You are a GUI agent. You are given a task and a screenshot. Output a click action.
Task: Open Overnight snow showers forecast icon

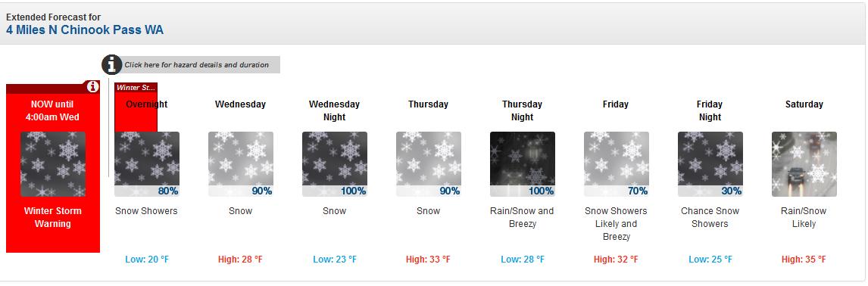point(147,164)
